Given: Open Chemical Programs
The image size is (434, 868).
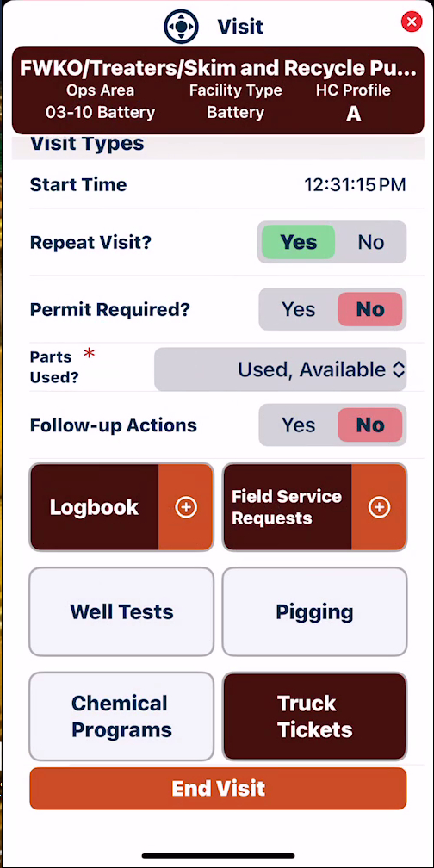Looking at the screenshot, I should (x=121, y=716).
